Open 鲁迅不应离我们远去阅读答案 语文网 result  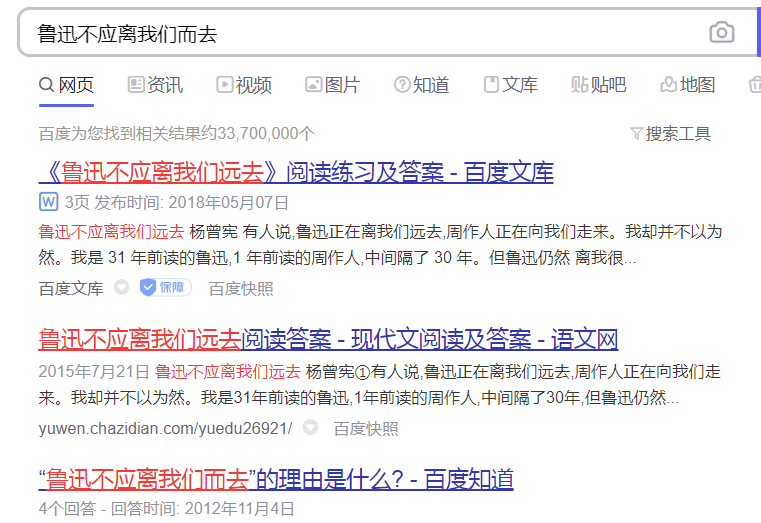(328, 339)
